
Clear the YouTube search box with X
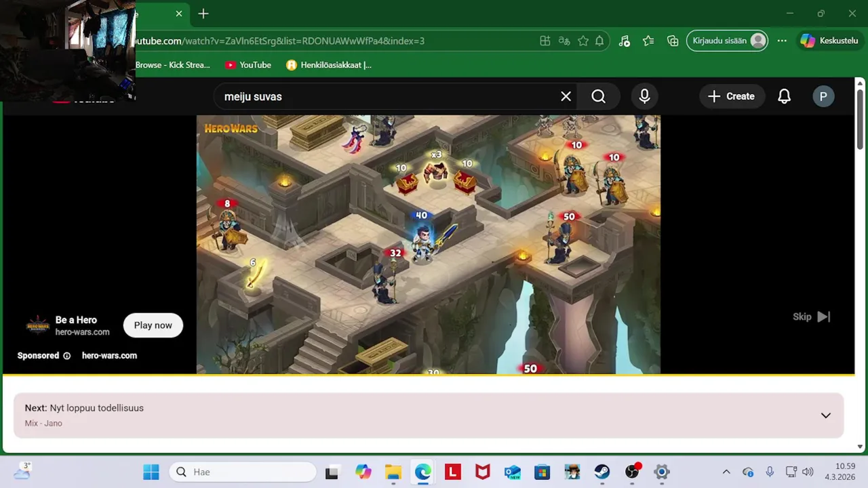point(566,96)
